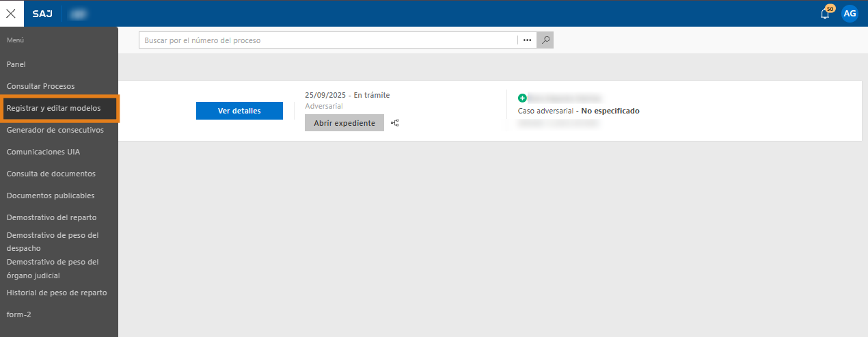868x337 pixels.
Task: Close the side menu with X icon
Action: click(11, 13)
